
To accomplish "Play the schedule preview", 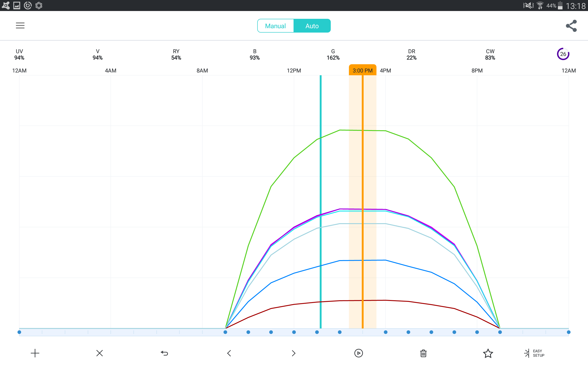I will pyautogui.click(x=358, y=353).
